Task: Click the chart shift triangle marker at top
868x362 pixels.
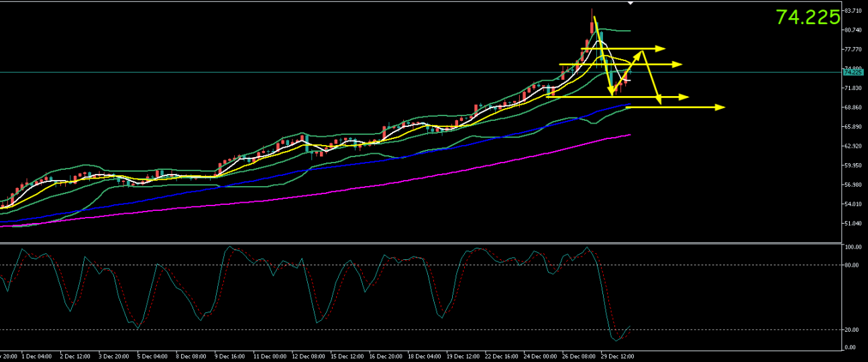Action: click(630, 3)
